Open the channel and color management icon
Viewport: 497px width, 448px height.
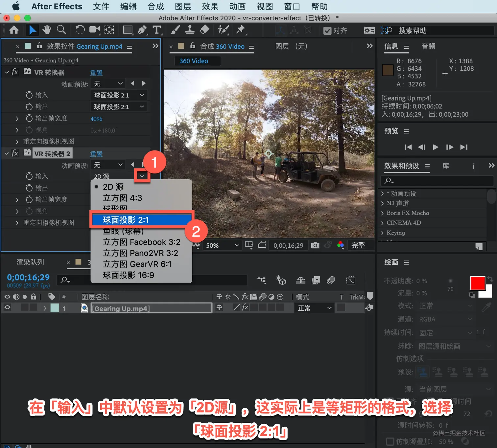click(341, 245)
